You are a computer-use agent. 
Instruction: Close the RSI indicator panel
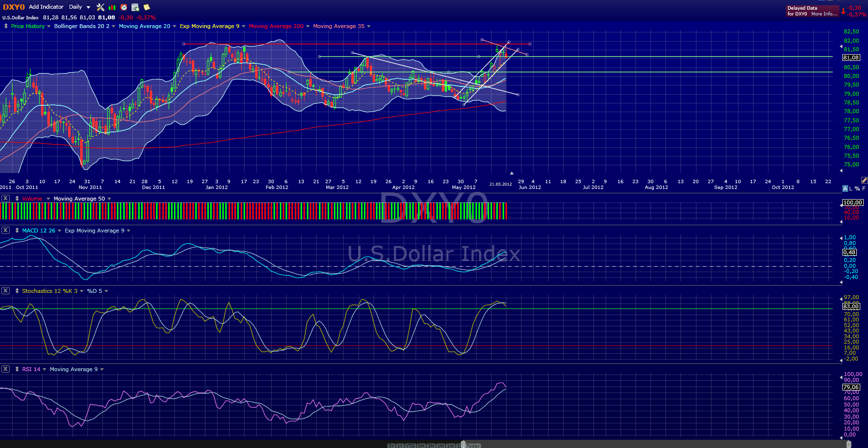(x=5, y=369)
